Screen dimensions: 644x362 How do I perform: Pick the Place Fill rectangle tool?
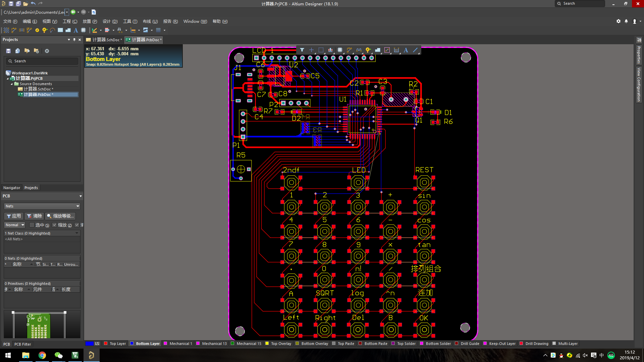coord(60,30)
